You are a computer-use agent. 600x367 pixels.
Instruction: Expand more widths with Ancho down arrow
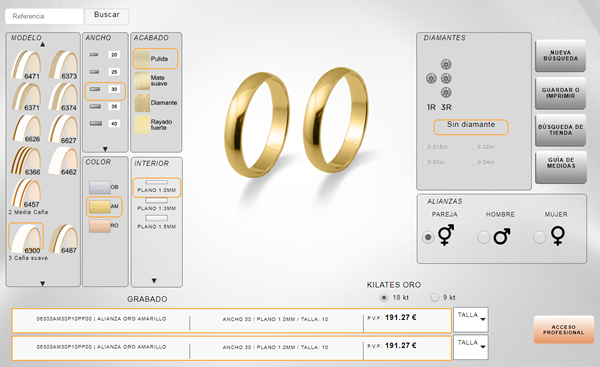click(105, 149)
